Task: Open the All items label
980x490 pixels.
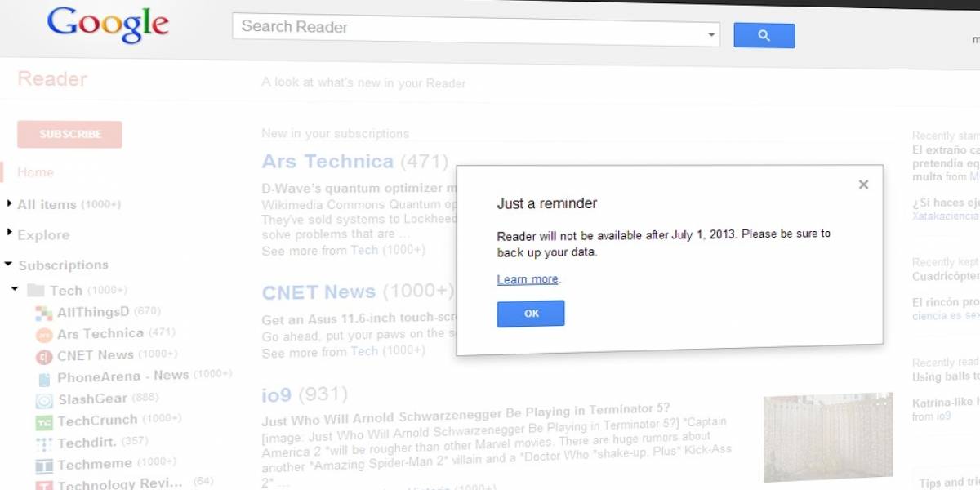Action: click(x=47, y=204)
